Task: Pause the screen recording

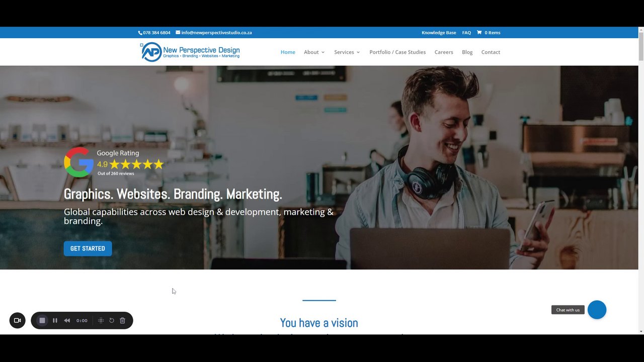Action: 55,320
